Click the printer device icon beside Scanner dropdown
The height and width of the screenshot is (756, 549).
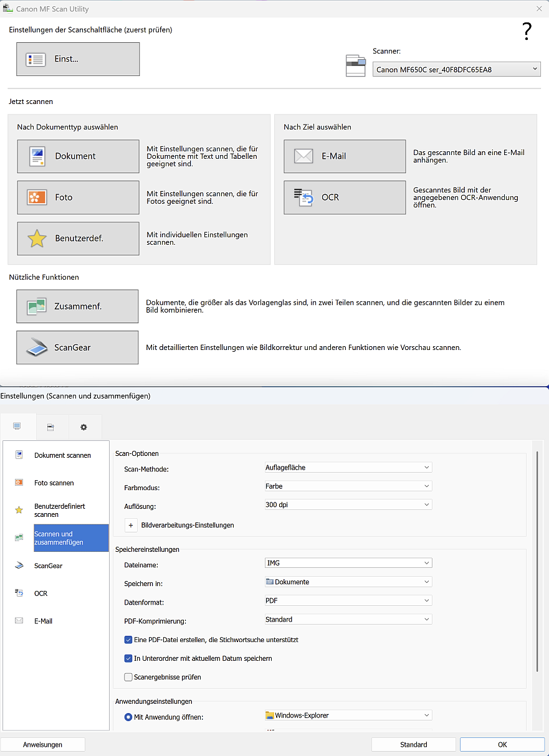click(x=356, y=65)
